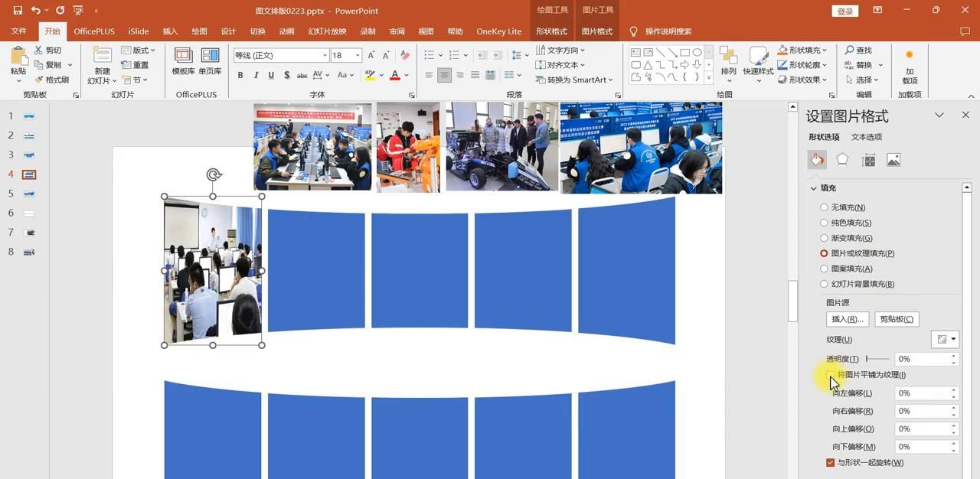980x479 pixels.
Task: Open Add-ins (加载项) button
Action: pos(910,65)
